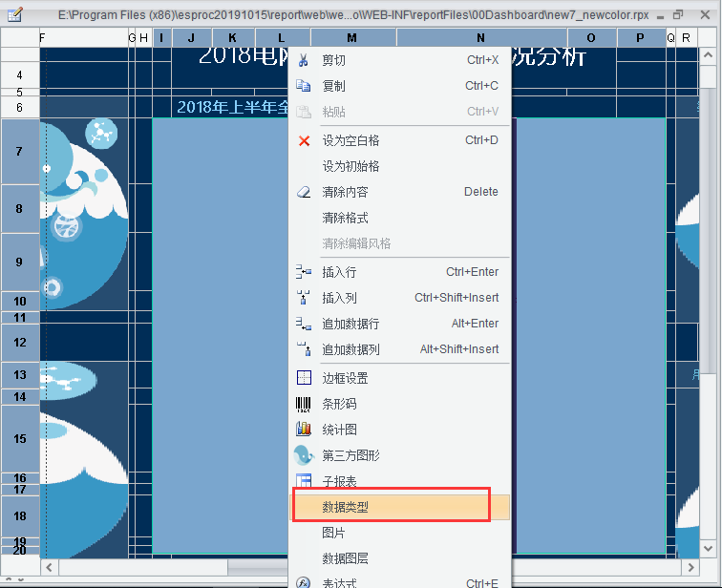
Task: Click the report document icon in title bar
Action: click(14, 15)
